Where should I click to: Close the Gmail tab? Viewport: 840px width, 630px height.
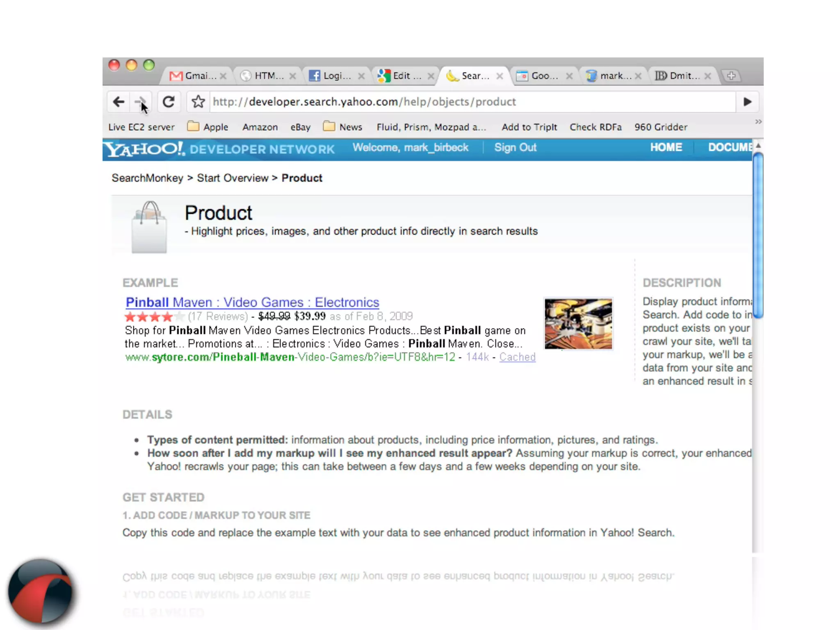tap(223, 76)
